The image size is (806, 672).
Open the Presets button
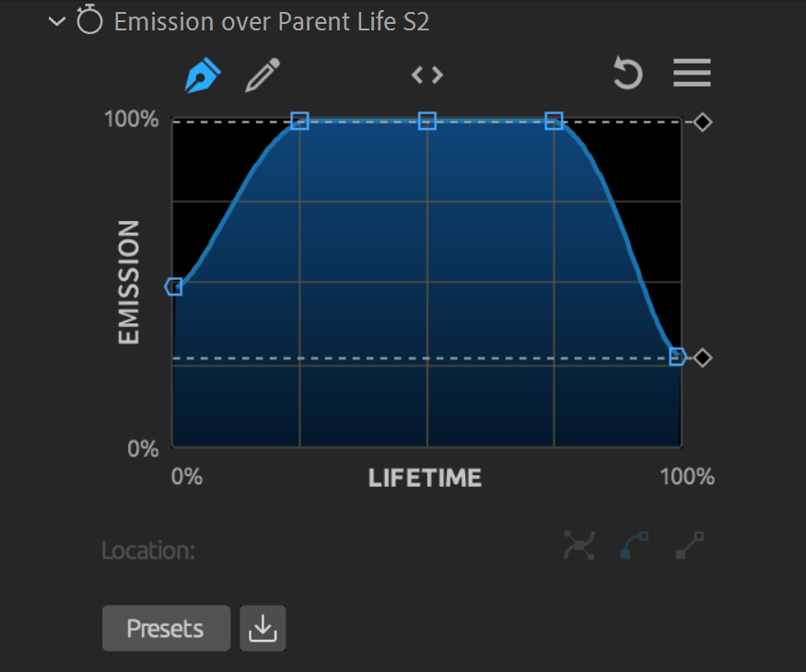166,628
